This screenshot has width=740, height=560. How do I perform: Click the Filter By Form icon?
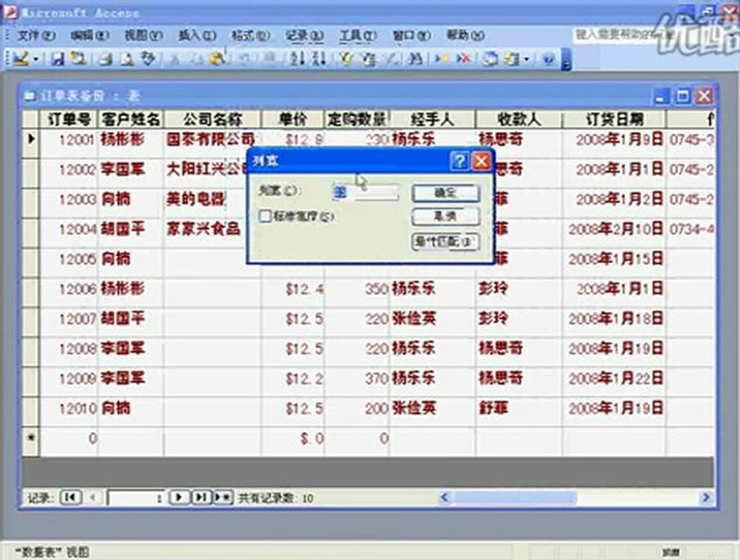click(369, 59)
